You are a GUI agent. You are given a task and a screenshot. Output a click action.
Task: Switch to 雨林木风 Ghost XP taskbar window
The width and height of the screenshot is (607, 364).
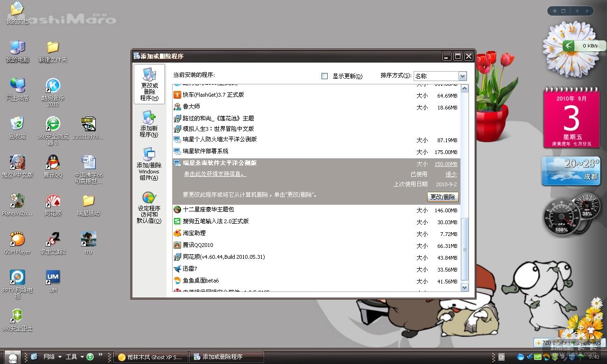[x=151, y=357]
